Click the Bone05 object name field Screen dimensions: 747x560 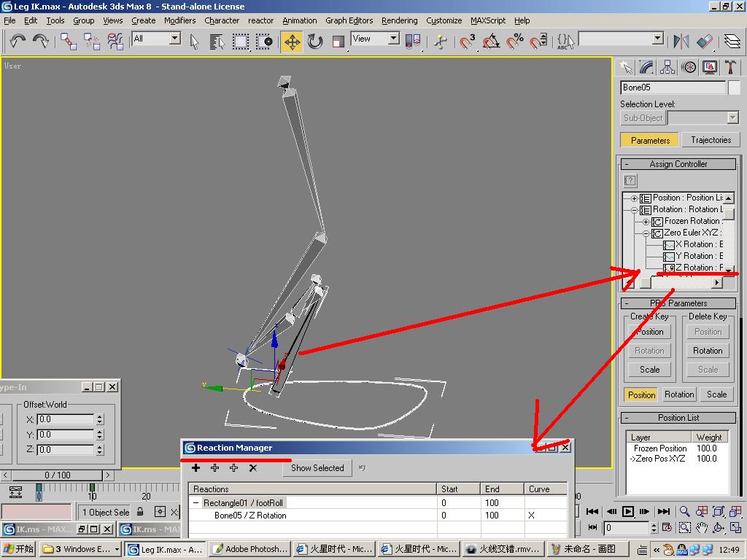673,87
